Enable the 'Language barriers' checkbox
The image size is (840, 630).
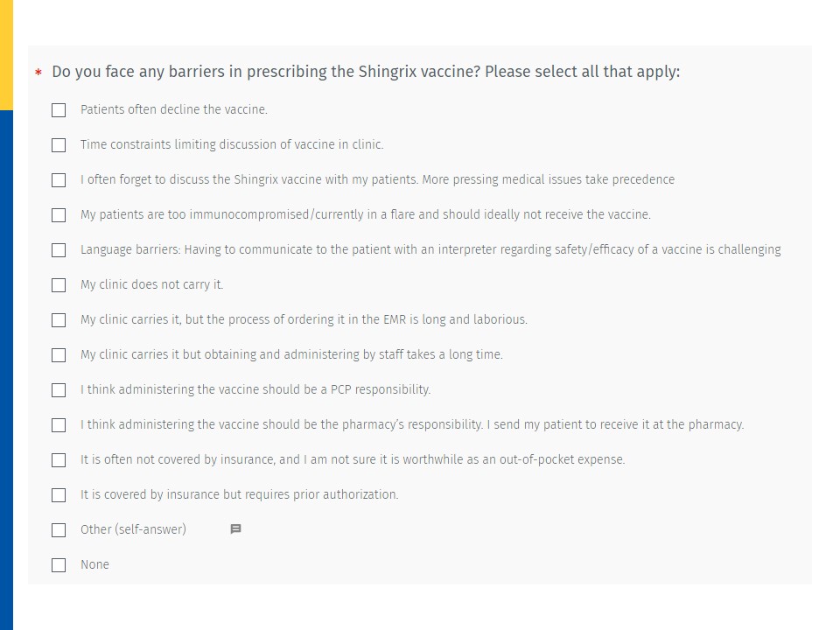(x=59, y=250)
